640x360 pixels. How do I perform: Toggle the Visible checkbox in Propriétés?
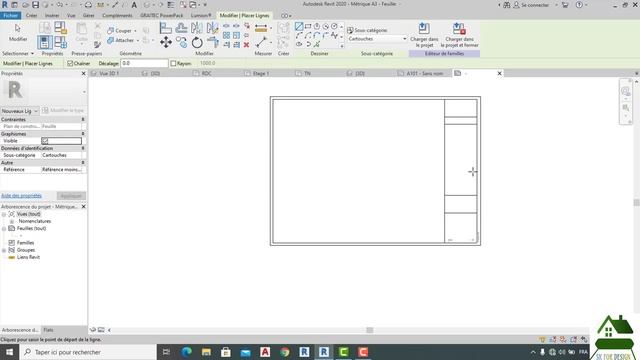45,141
